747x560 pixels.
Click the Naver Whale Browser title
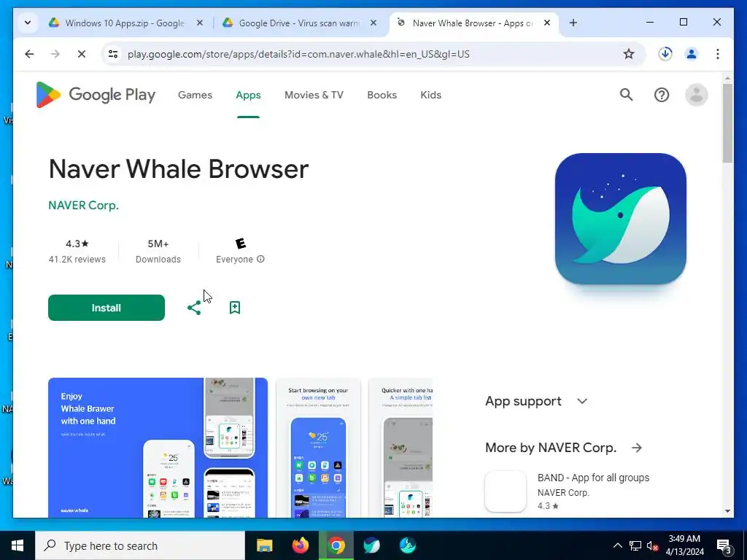(x=179, y=169)
